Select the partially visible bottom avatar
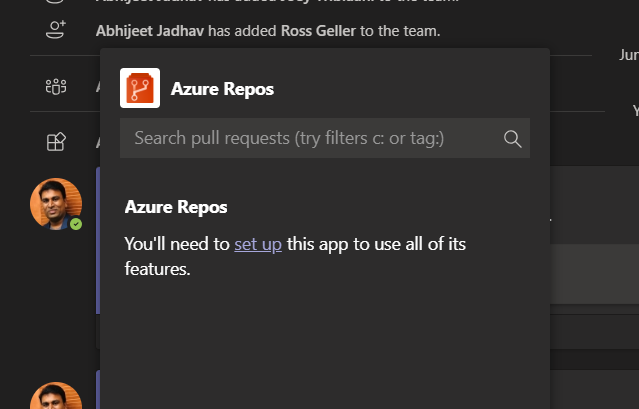This screenshot has width=639, height=409. [54, 395]
